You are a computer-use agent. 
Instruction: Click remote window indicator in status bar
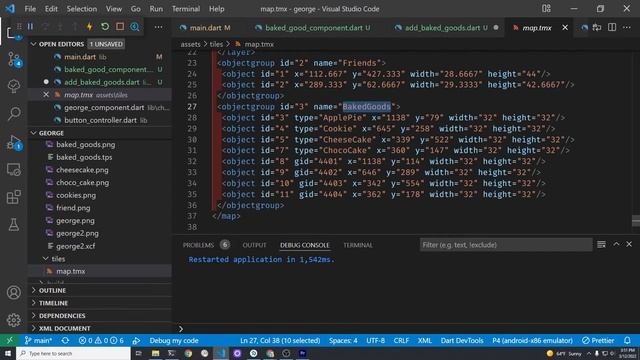tap(9, 340)
